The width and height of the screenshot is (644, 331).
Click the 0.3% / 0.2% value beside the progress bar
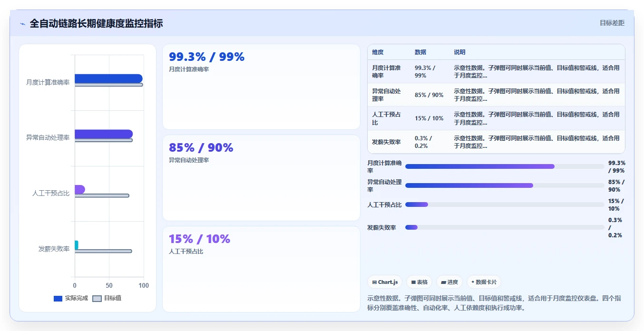(615, 227)
